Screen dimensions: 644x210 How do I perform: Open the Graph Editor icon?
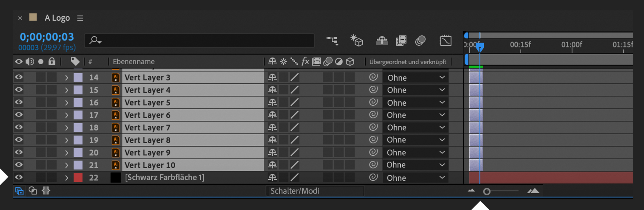[x=445, y=40]
